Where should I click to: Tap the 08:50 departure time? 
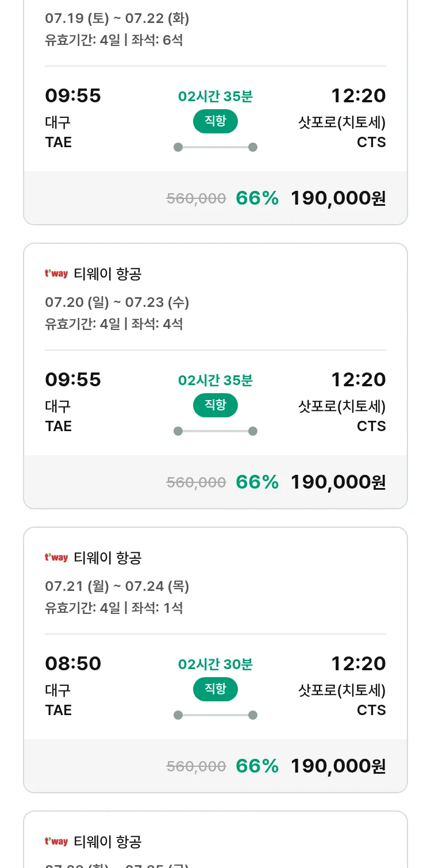(x=73, y=664)
